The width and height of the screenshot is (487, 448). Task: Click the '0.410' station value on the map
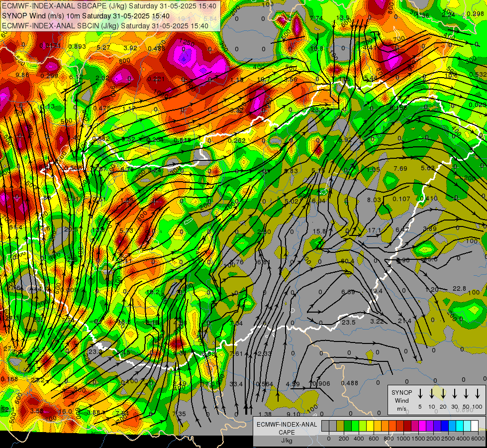point(429,198)
